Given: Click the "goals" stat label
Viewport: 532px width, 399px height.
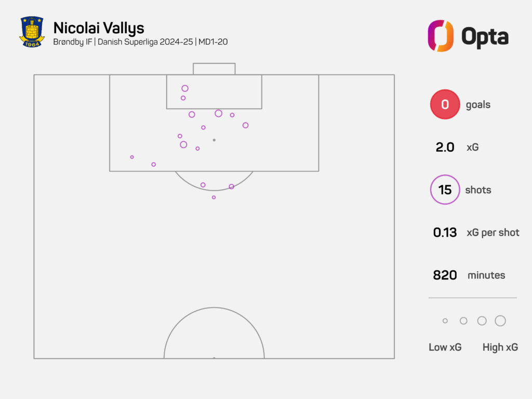Looking at the screenshot, I should [478, 104].
